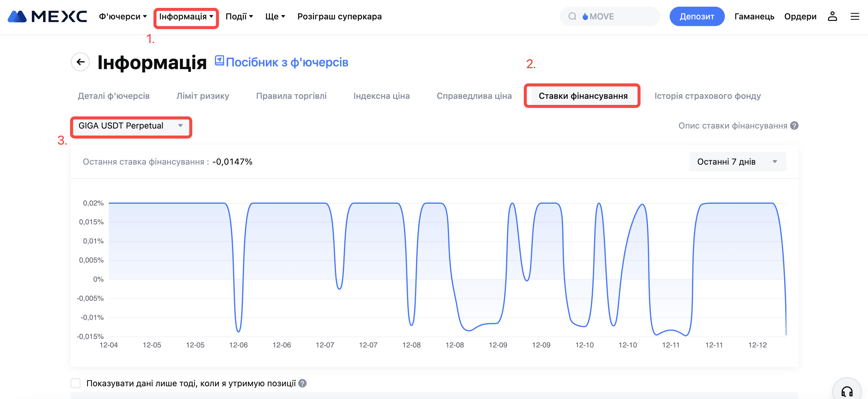The image size is (868, 399).
Task: Click question mark icon near positions checkbox
Action: tap(303, 384)
